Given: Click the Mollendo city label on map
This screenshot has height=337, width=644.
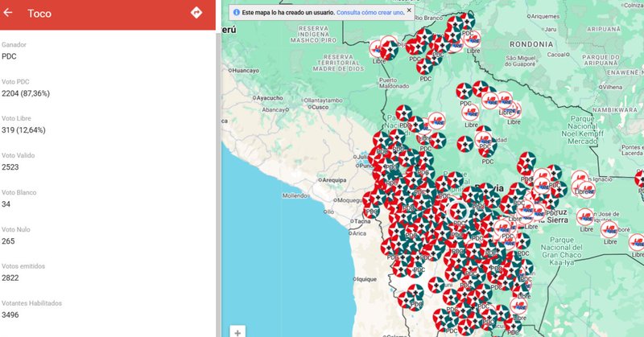Looking at the screenshot, I should pyautogui.click(x=295, y=195).
